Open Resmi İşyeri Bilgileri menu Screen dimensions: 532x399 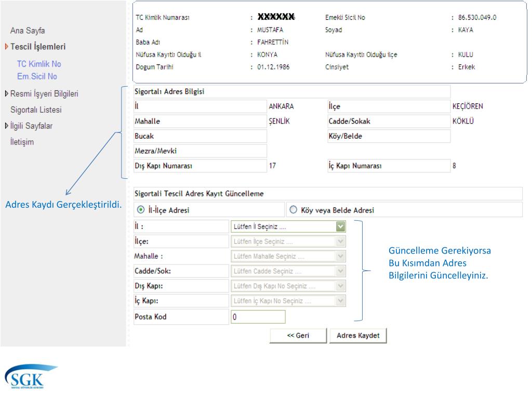tap(44, 94)
